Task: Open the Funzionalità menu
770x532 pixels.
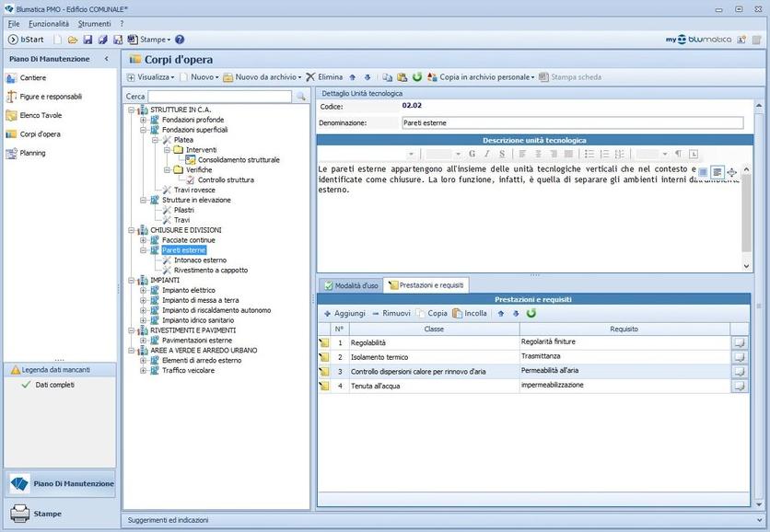Action: (48, 23)
